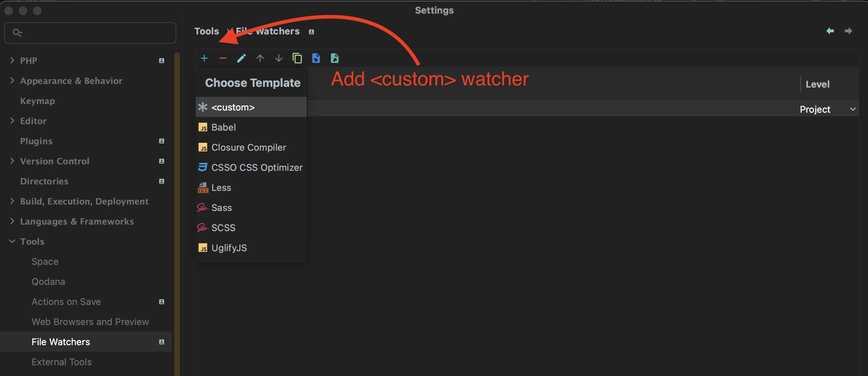
Task: Select File Watchers in the sidebar
Action: [86, 342]
